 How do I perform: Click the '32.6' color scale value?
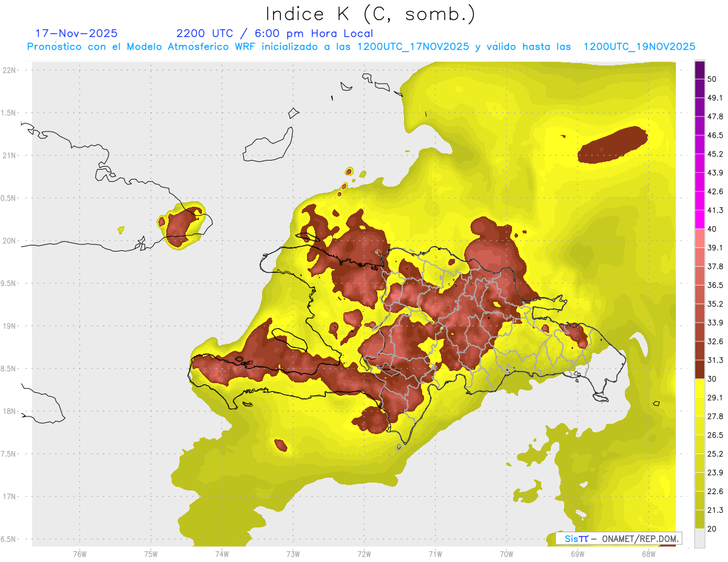pyautogui.click(x=715, y=341)
